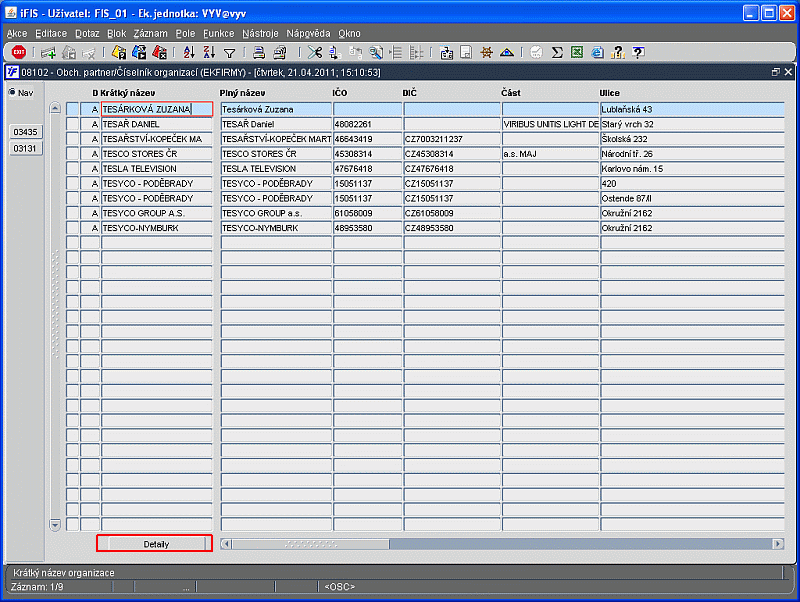The height and width of the screenshot is (602, 800).
Task: Open the Editace menu
Action: click(51, 34)
